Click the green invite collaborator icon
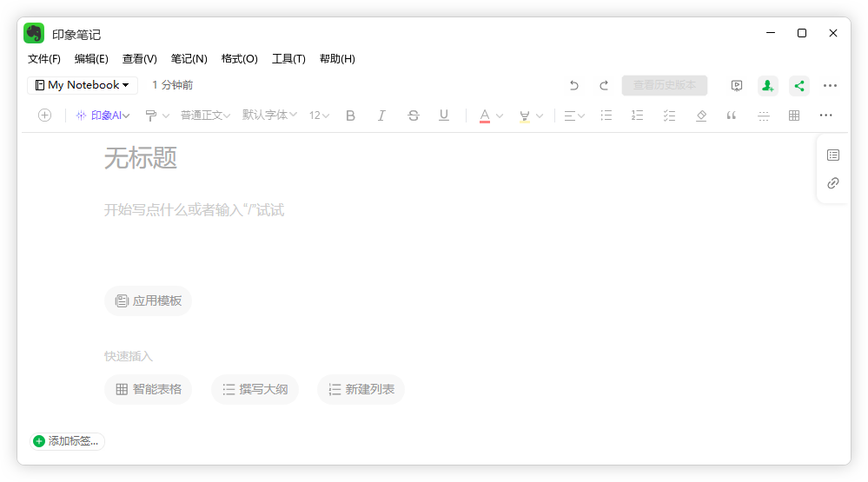 (767, 86)
